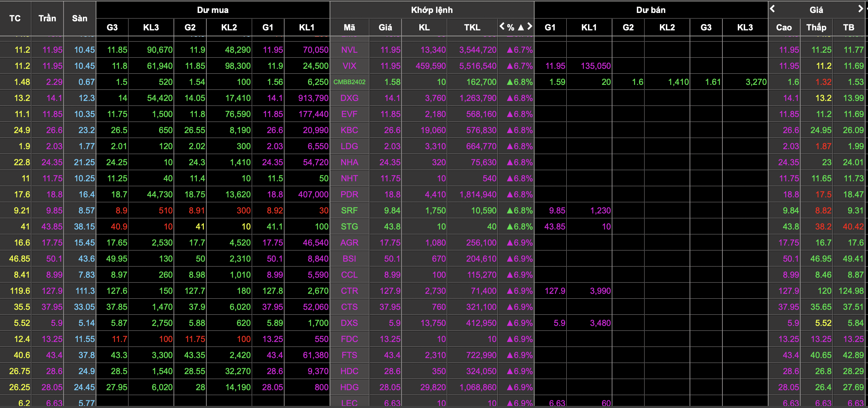This screenshot has width=868, height=408.
Task: Click VIX best ask price 11.95 in Dư bán
Action: tap(555, 66)
